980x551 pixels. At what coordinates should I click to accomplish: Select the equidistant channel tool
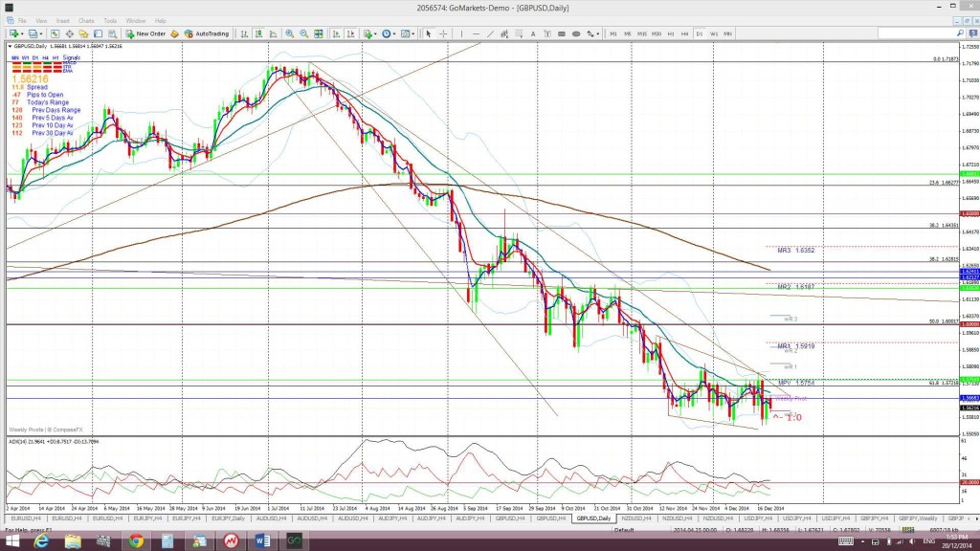point(503,33)
